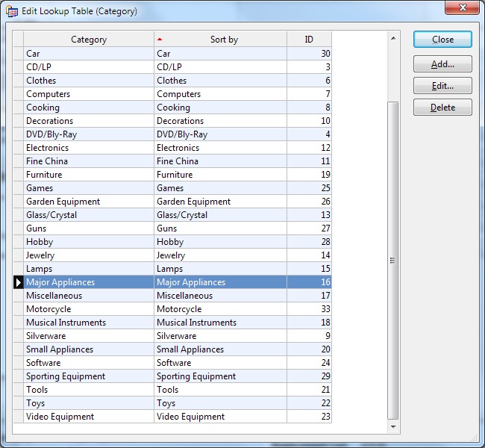The width and height of the screenshot is (485, 448).
Task: Select Glass/Crystal in Category column
Action: (x=89, y=215)
